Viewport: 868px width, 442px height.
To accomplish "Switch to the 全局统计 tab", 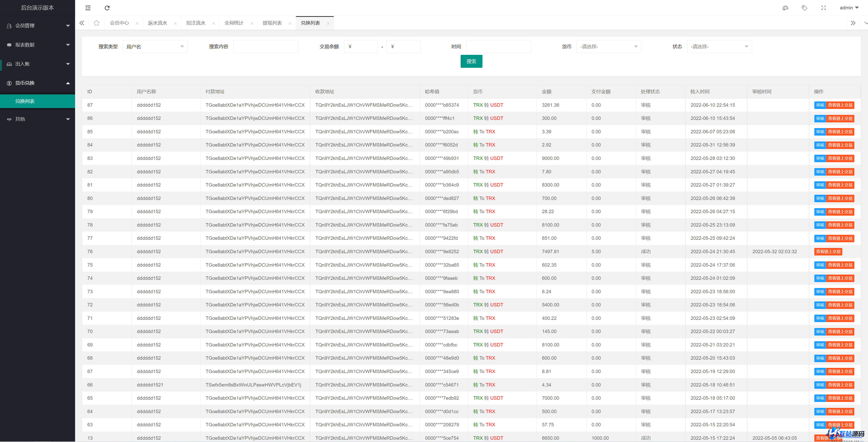I will 234,23.
